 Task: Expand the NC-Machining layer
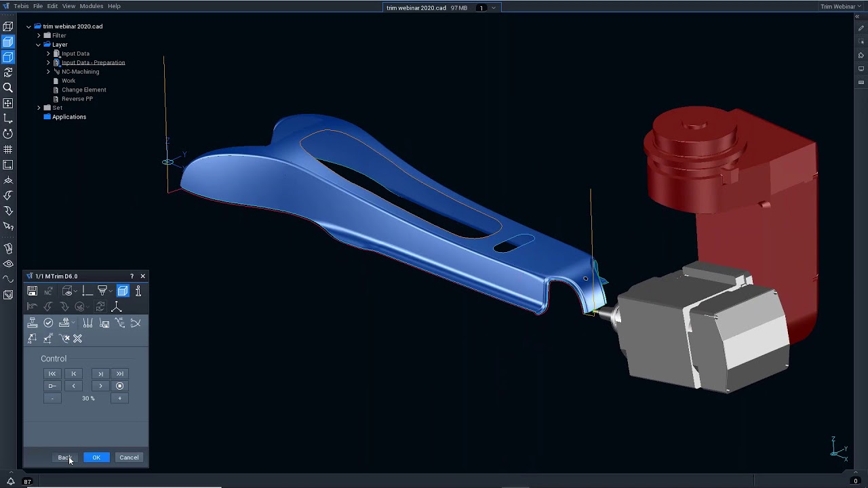pyautogui.click(x=48, y=72)
